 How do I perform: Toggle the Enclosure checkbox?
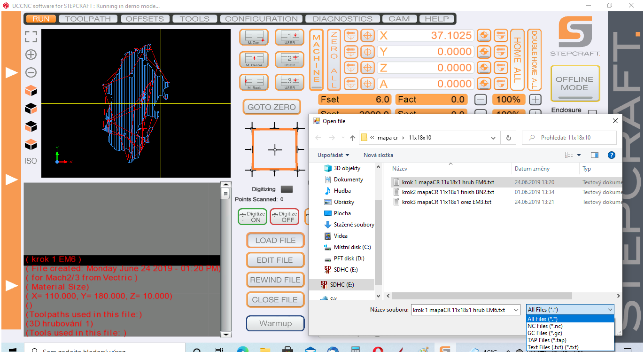pos(592,113)
